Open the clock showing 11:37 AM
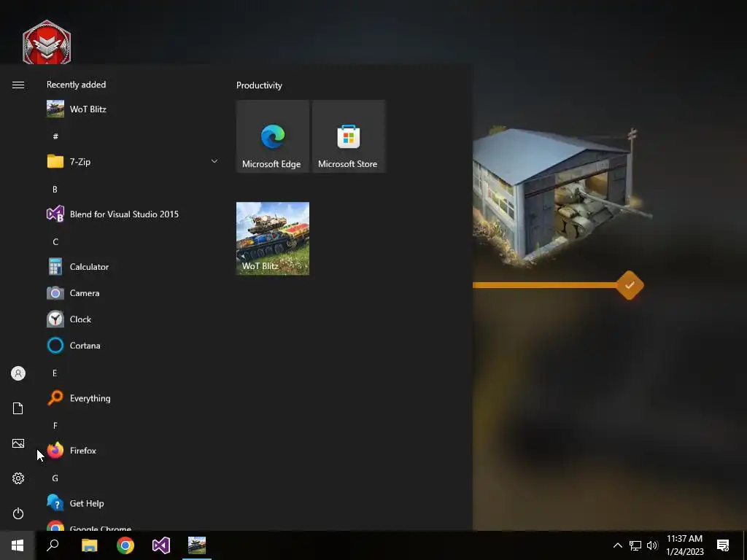 click(684, 545)
